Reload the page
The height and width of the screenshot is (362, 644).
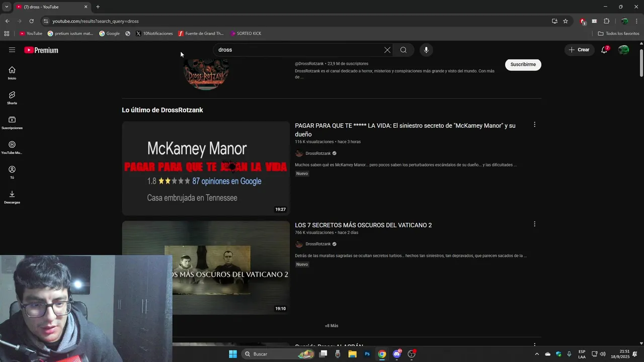pos(31,21)
